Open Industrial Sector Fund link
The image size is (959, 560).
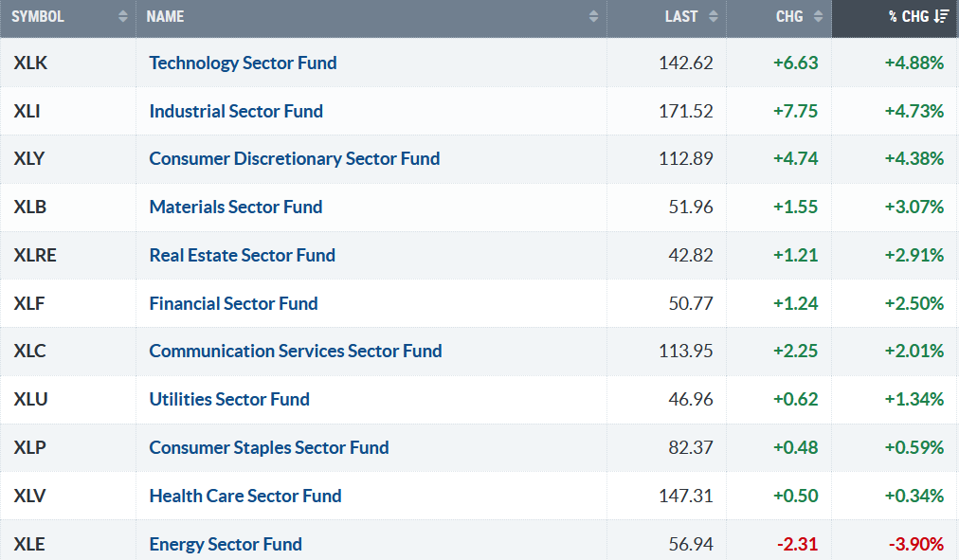coord(236,111)
